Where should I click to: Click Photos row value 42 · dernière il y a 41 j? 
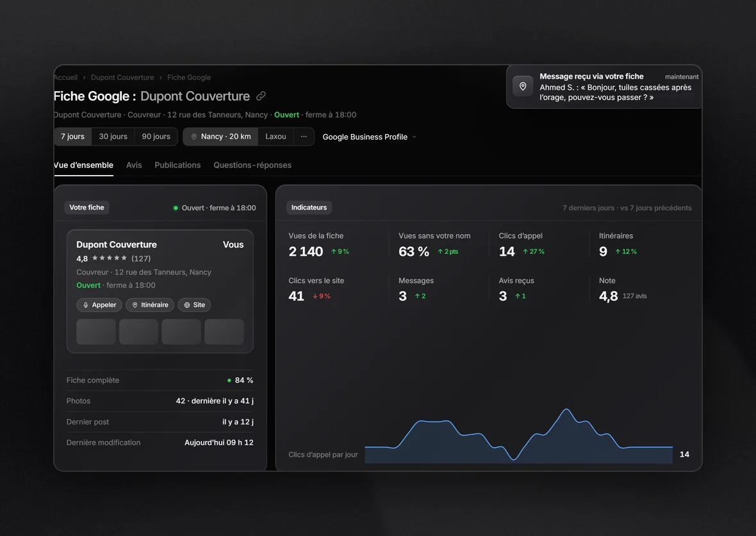click(x=215, y=401)
